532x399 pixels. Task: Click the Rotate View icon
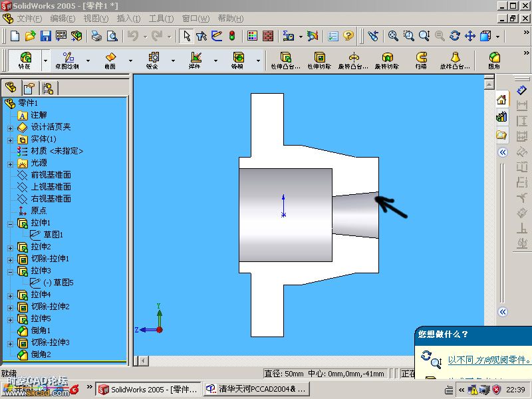point(455,36)
